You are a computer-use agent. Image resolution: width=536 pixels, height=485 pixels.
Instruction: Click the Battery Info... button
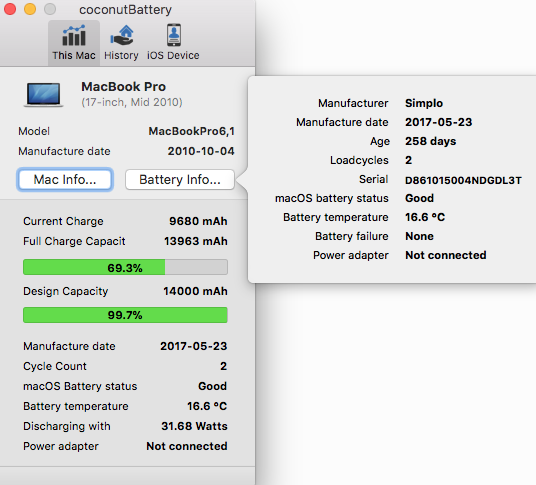coord(180,179)
